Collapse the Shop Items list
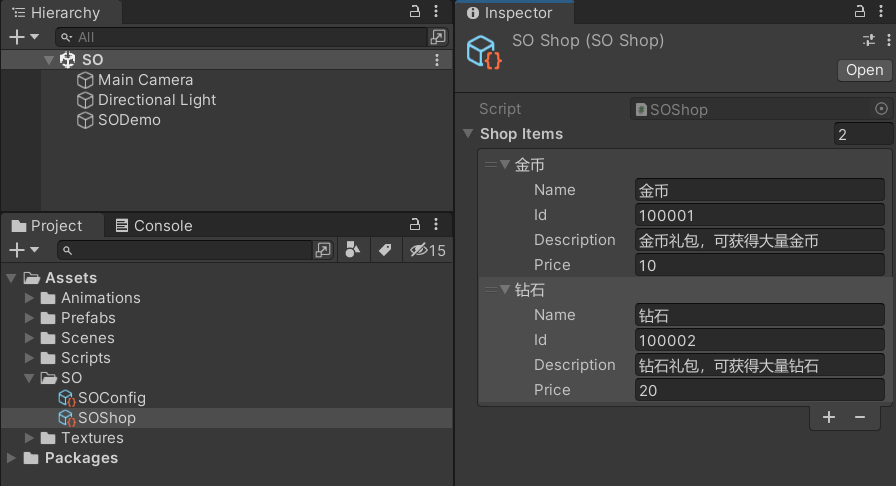This screenshot has height=486, width=896. pyautogui.click(x=468, y=134)
